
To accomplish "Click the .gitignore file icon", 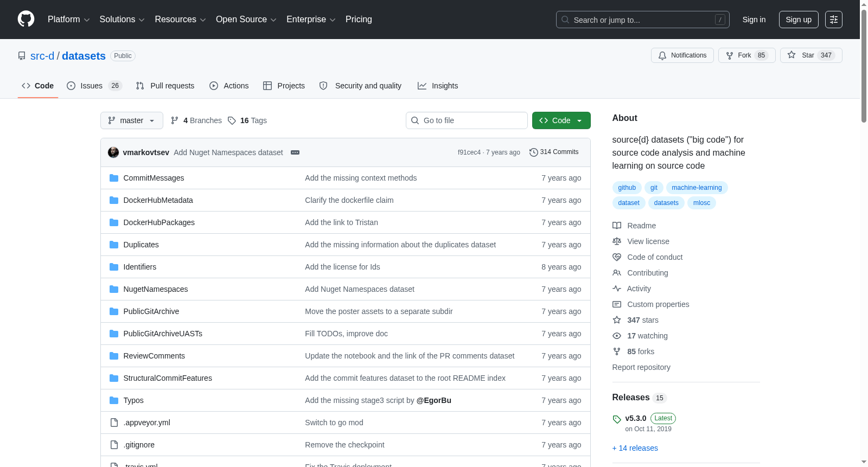I will [x=114, y=445].
